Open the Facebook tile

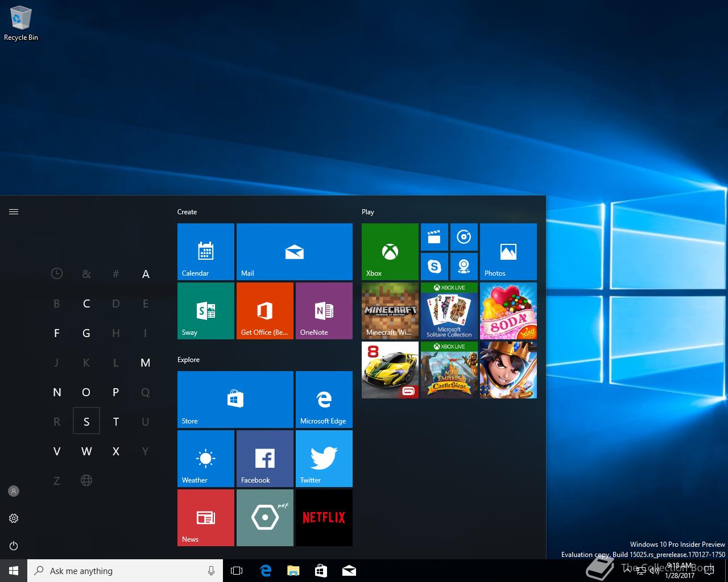[265, 459]
